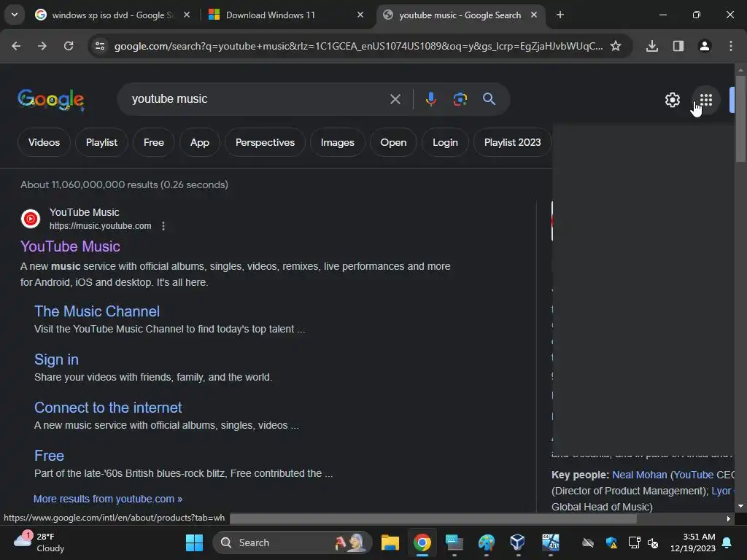Viewport: 747px width, 560px height.
Task: Click the music.youtube.com URL text
Action: click(x=101, y=226)
